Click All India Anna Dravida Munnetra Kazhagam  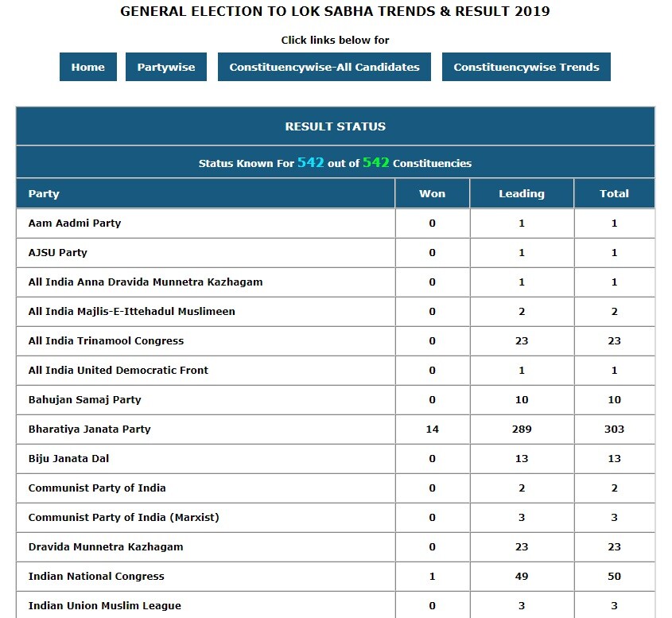[x=146, y=282]
